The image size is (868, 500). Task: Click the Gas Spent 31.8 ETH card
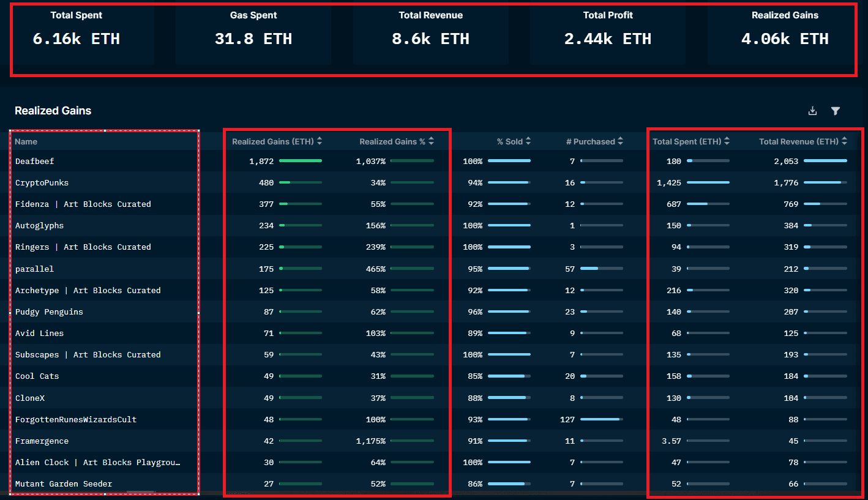click(x=253, y=32)
